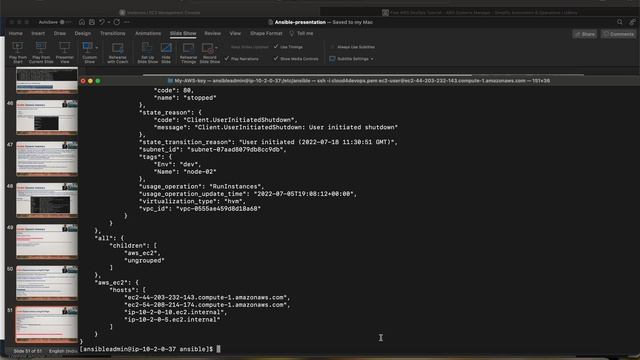
Task: Click host ec2-44-203-232-143.compute-1.amazonaws.com in output
Action: (207, 298)
